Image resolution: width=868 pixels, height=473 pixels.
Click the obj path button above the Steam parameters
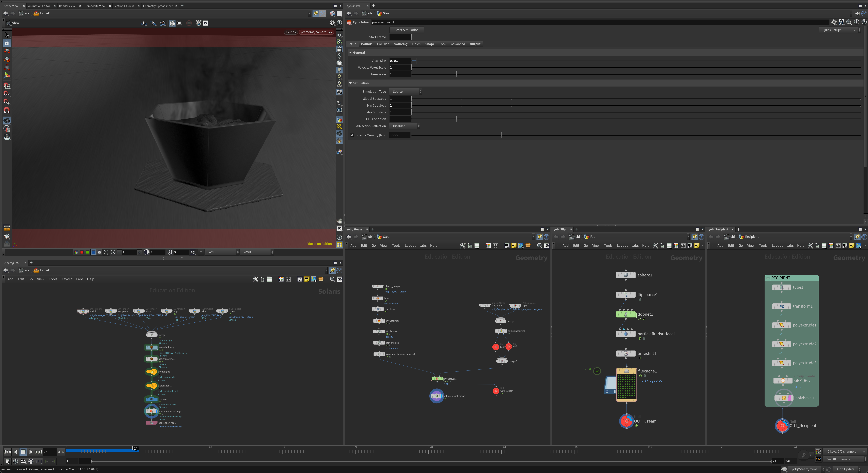pyautogui.click(x=368, y=13)
